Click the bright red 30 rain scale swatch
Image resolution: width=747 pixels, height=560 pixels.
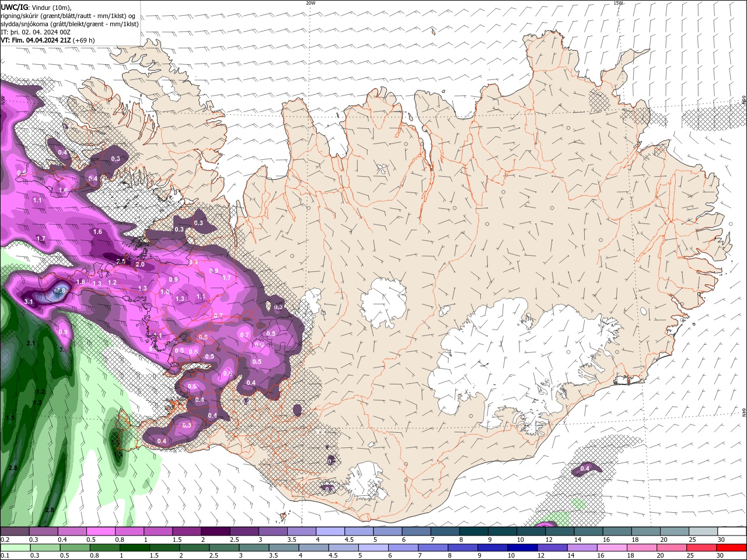pyautogui.click(x=732, y=548)
